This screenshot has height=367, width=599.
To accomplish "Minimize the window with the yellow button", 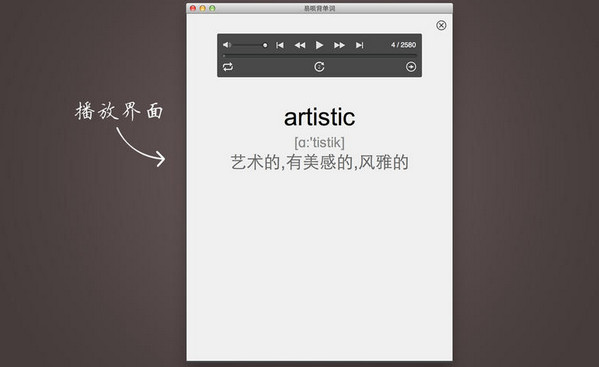I will [202, 8].
